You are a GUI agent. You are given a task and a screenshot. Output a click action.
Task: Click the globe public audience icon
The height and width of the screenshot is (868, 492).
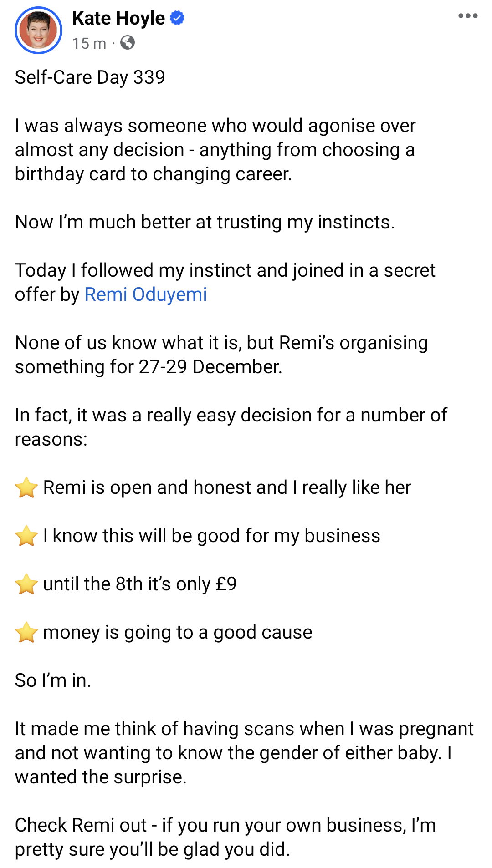click(x=128, y=43)
